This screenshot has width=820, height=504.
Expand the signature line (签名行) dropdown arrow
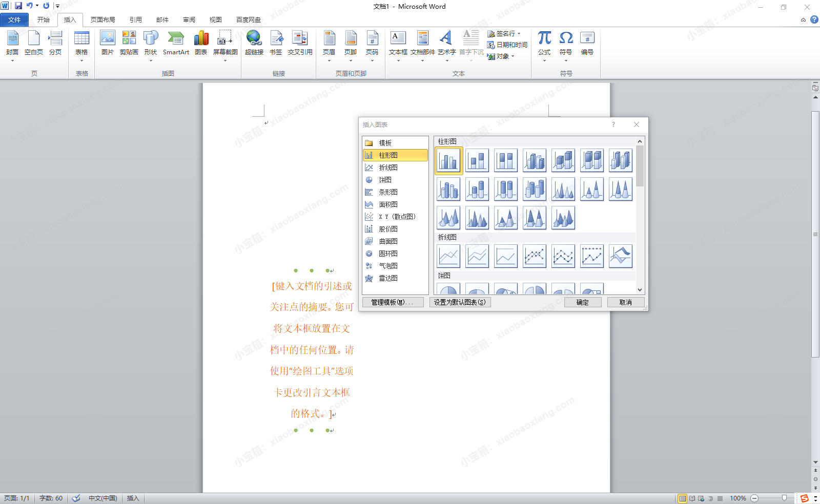(519, 33)
